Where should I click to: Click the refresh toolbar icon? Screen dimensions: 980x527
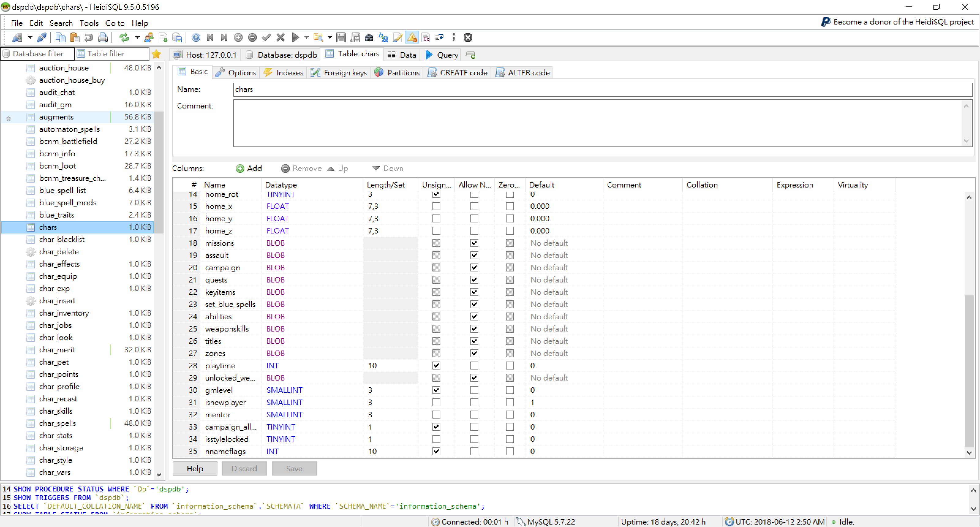coord(124,37)
